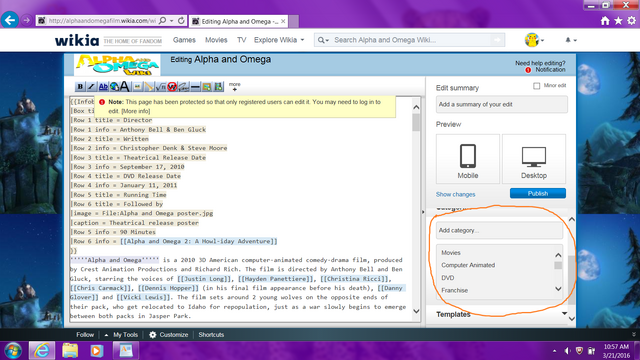Open Games menu item

(x=184, y=40)
